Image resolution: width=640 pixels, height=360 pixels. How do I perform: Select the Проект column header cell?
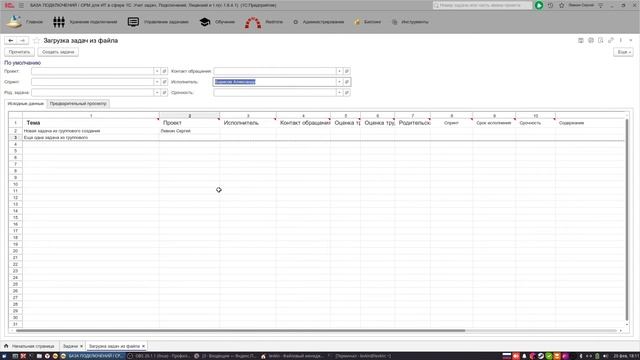[x=189, y=123]
